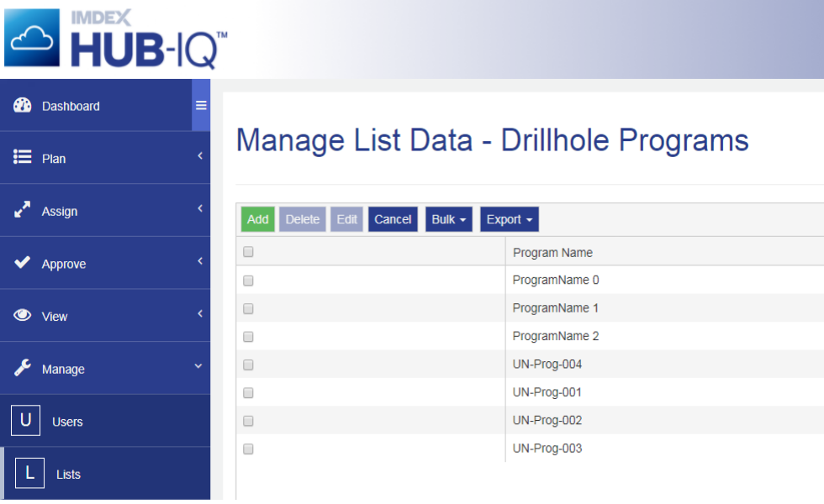Expand the Plan menu chevron
The height and width of the screenshot is (504, 824).
tap(200, 156)
